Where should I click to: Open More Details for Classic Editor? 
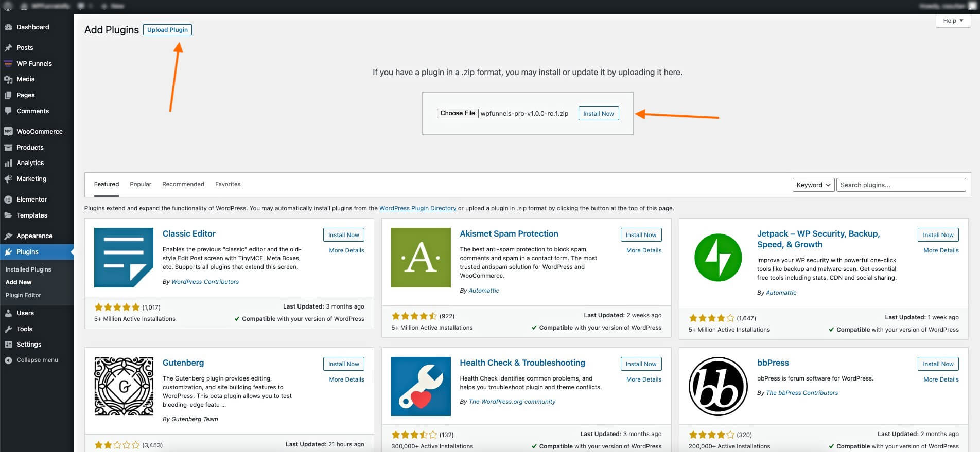[346, 250]
